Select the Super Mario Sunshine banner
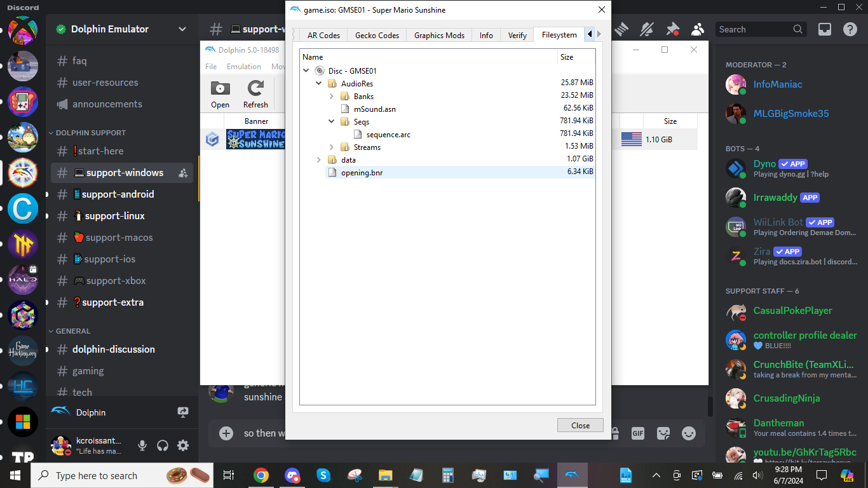 coord(255,139)
